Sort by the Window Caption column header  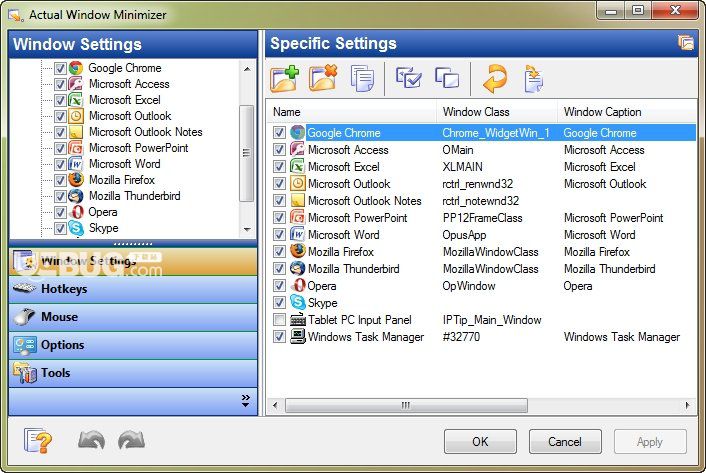627,112
